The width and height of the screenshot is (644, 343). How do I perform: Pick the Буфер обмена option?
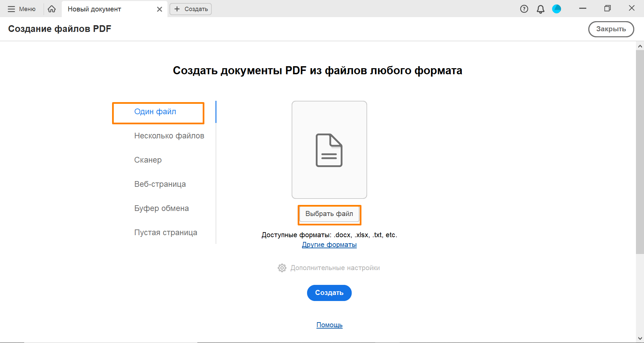pos(161,208)
